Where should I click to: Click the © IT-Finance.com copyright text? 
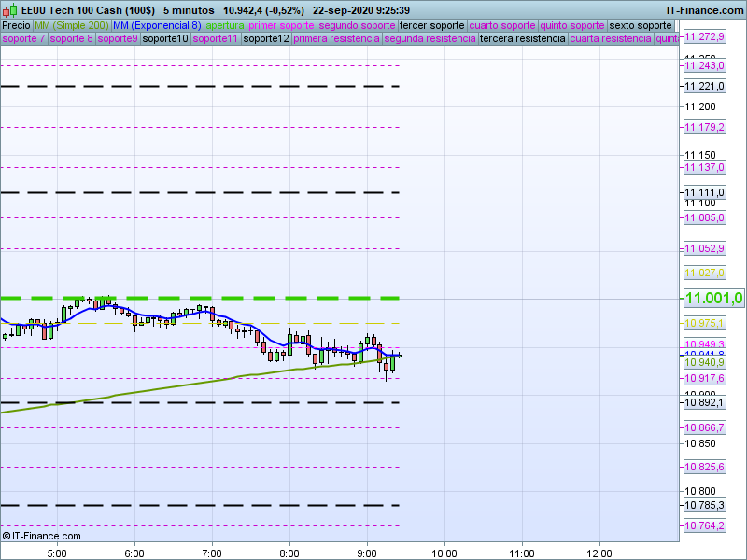click(42, 536)
